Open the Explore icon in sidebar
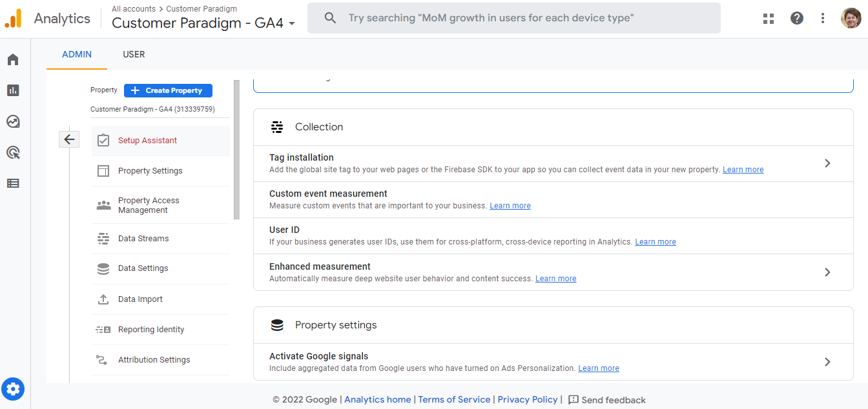Viewport: 868px width, 409px height. tap(13, 121)
